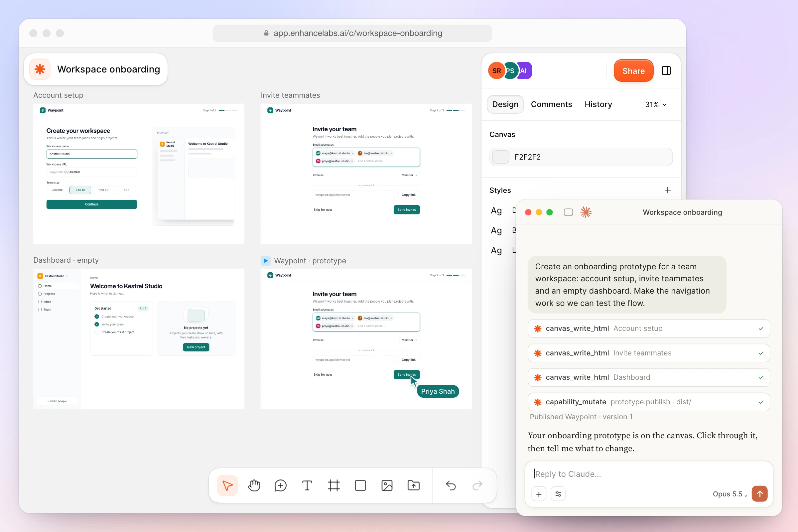Image resolution: width=798 pixels, height=532 pixels.
Task: Click the canvas color swatch F2F2F2
Action: [x=500, y=157]
